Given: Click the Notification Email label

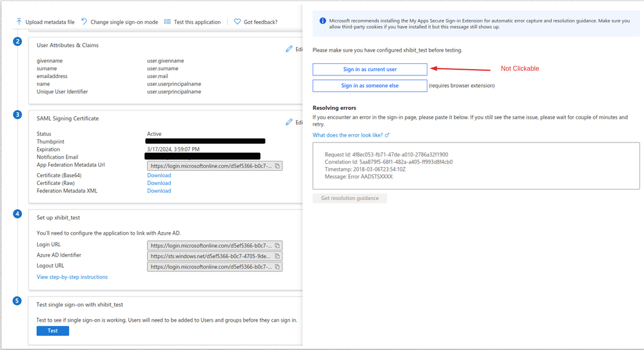Looking at the screenshot, I should [x=57, y=157].
